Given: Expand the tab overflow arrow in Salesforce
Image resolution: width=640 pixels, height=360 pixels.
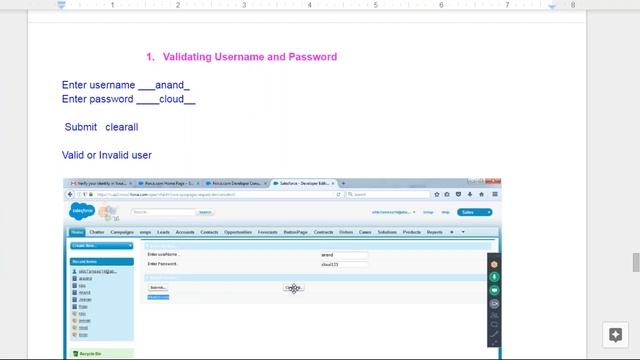Looking at the screenshot, I should tap(463, 232).
